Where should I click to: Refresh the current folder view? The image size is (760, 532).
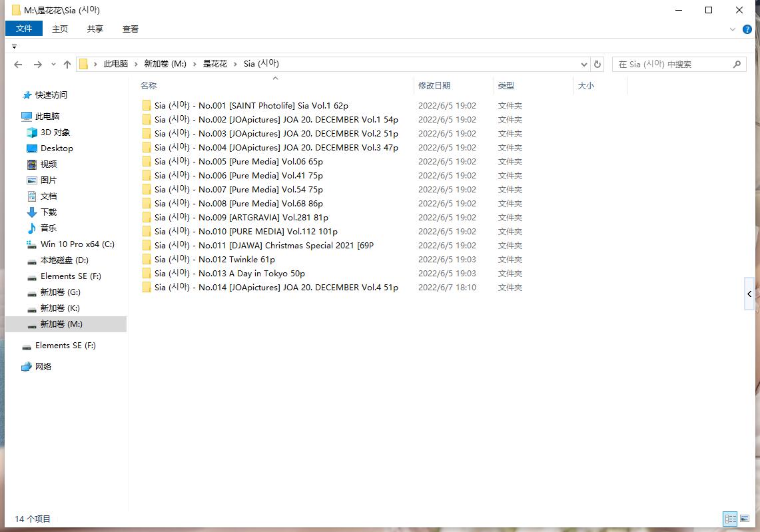pos(597,64)
